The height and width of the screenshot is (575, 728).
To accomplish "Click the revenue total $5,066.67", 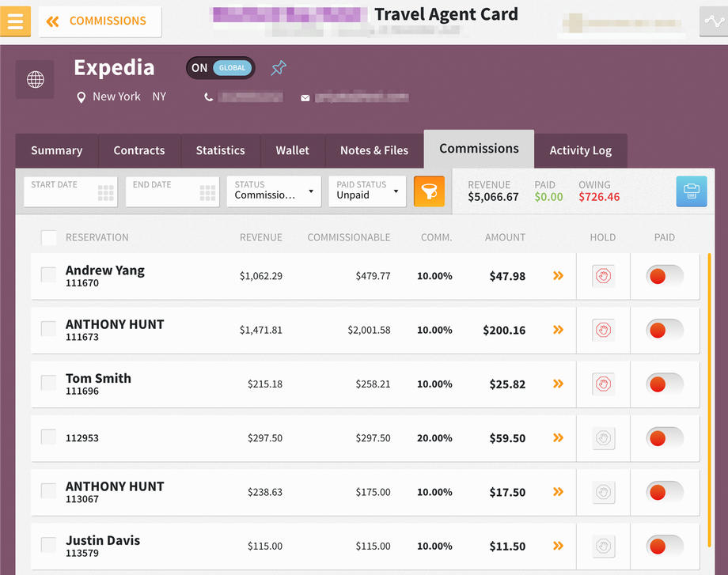I will pos(493,197).
